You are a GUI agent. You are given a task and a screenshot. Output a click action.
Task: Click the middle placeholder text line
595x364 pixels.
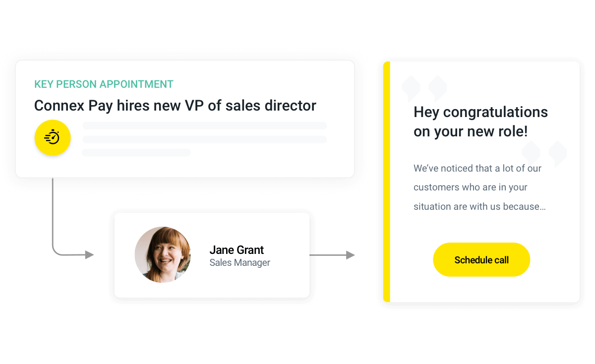204,139
